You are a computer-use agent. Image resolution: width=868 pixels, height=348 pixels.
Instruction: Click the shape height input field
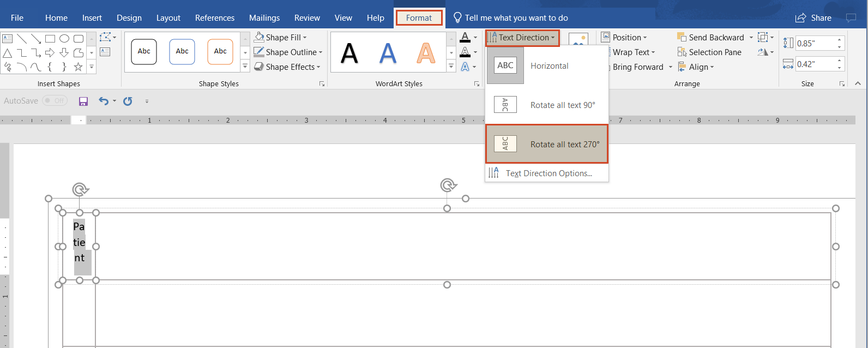814,43
